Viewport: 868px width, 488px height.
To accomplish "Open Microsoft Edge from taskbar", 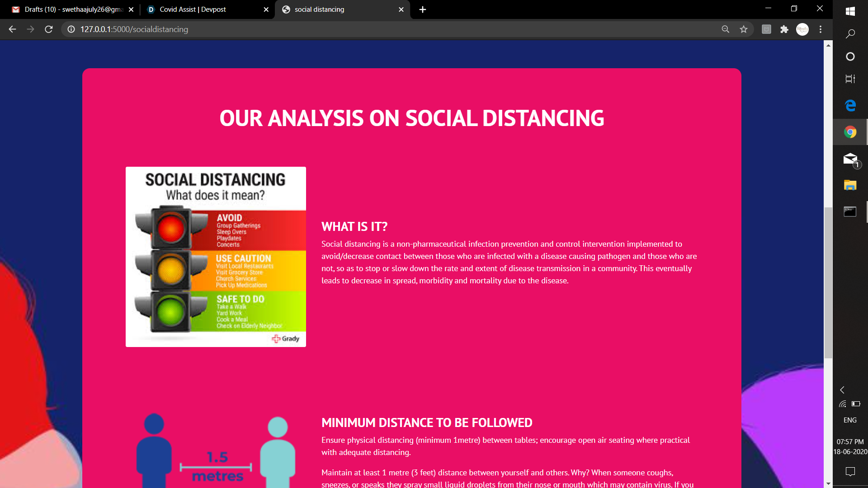I will coord(850,105).
